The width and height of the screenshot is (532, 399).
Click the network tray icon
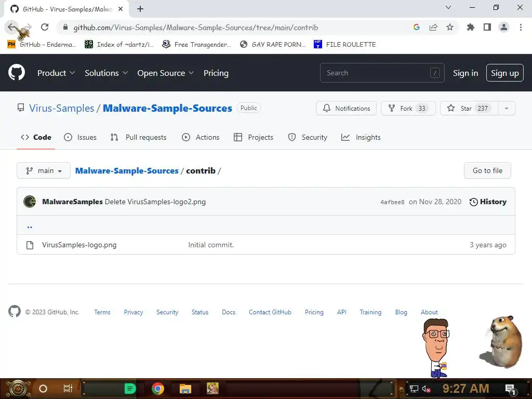click(x=414, y=389)
